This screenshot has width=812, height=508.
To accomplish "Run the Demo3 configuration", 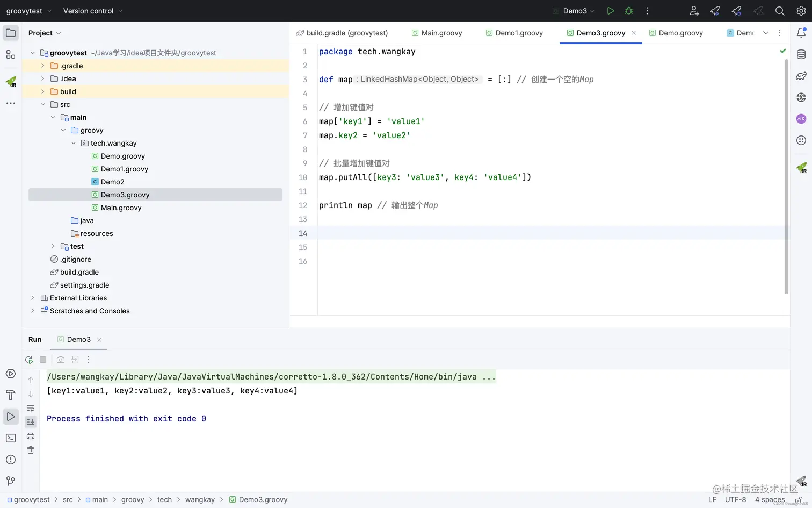I will [610, 11].
